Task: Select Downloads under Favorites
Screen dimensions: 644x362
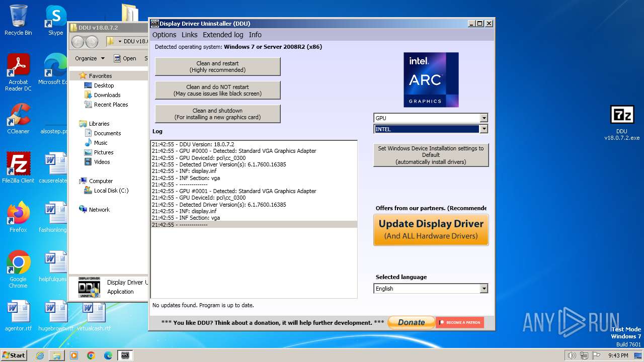Action: coord(107,95)
